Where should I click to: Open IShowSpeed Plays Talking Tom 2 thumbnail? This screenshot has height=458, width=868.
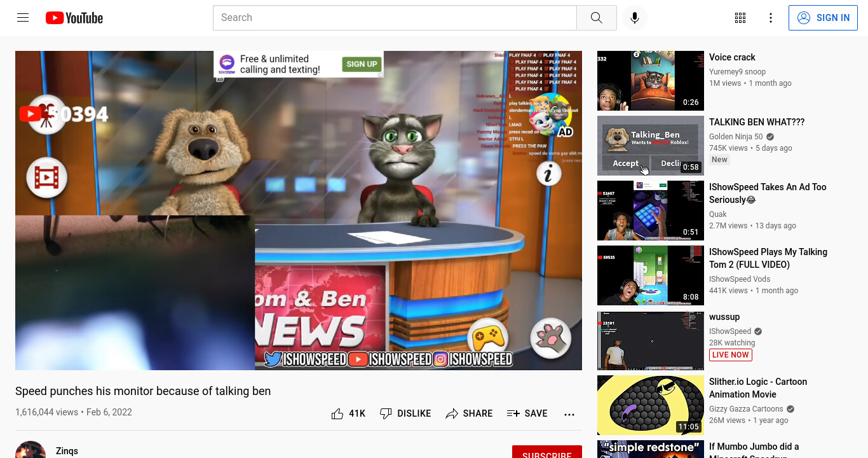(x=651, y=275)
